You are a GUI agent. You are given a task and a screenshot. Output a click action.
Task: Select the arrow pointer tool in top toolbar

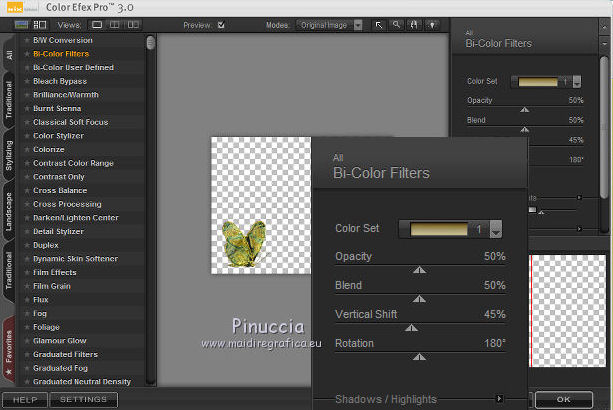click(x=380, y=24)
